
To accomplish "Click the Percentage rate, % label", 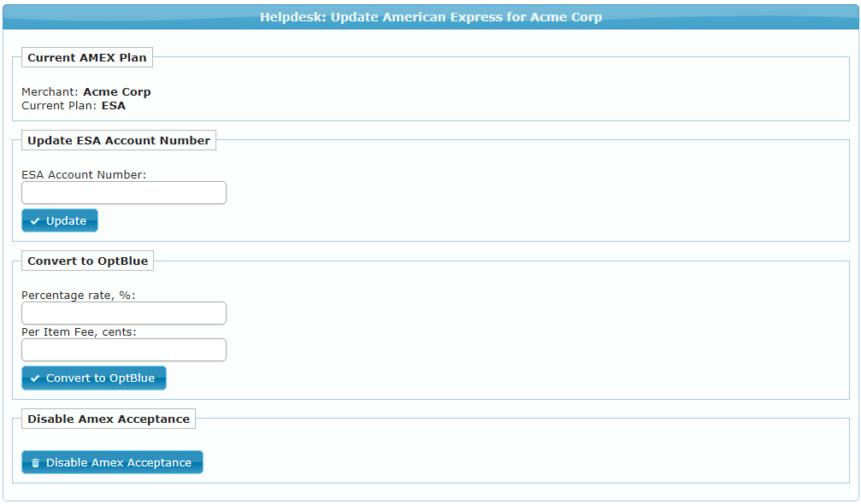I will [79, 295].
